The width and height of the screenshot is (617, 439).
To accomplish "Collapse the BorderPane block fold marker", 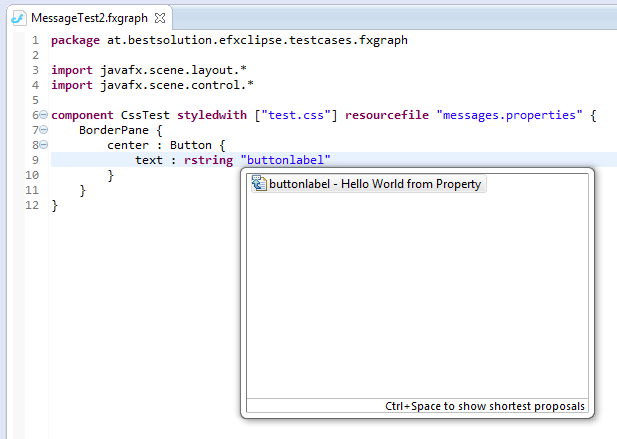I will tap(43, 130).
